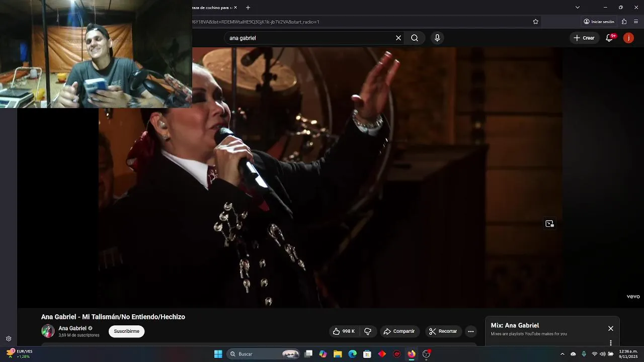This screenshot has width=644, height=362.
Task: Expand the list-all-tabs dropdown arrow
Action: tap(578, 8)
